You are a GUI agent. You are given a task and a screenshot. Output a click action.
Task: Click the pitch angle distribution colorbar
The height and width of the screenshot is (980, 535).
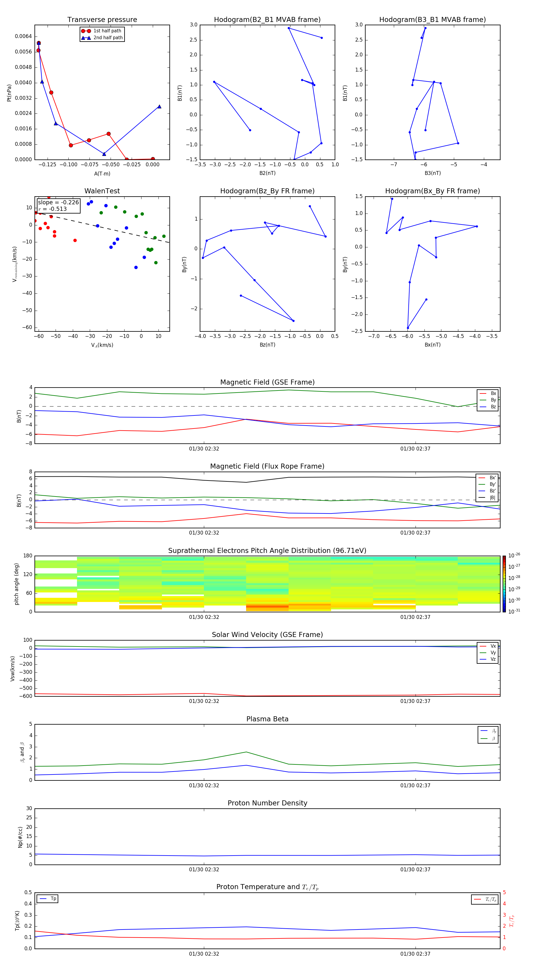[x=504, y=584]
